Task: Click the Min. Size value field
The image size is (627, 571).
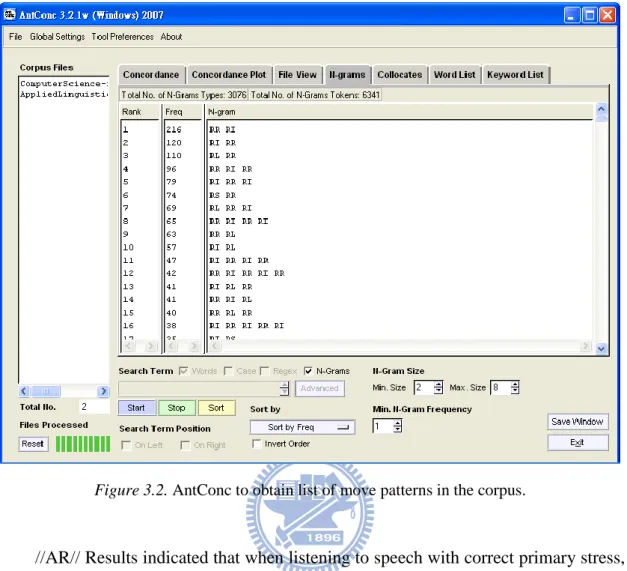Action: point(424,388)
